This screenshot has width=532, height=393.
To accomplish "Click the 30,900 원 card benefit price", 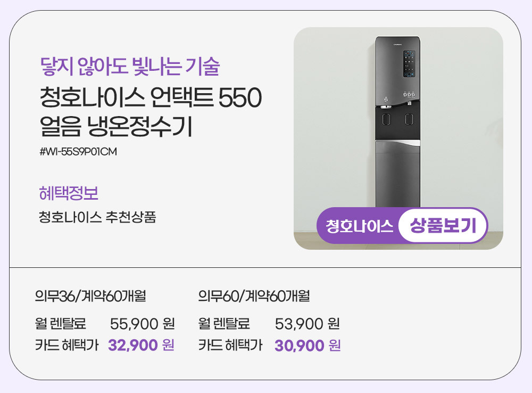I will [307, 346].
